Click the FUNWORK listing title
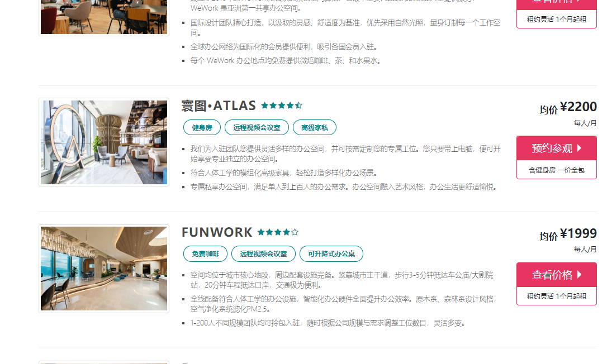 click(217, 232)
